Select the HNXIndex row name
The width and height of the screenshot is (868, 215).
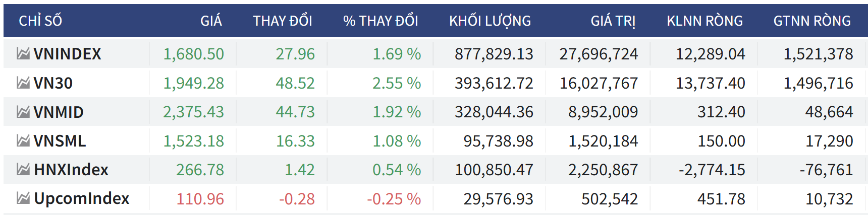pyautogui.click(x=71, y=170)
